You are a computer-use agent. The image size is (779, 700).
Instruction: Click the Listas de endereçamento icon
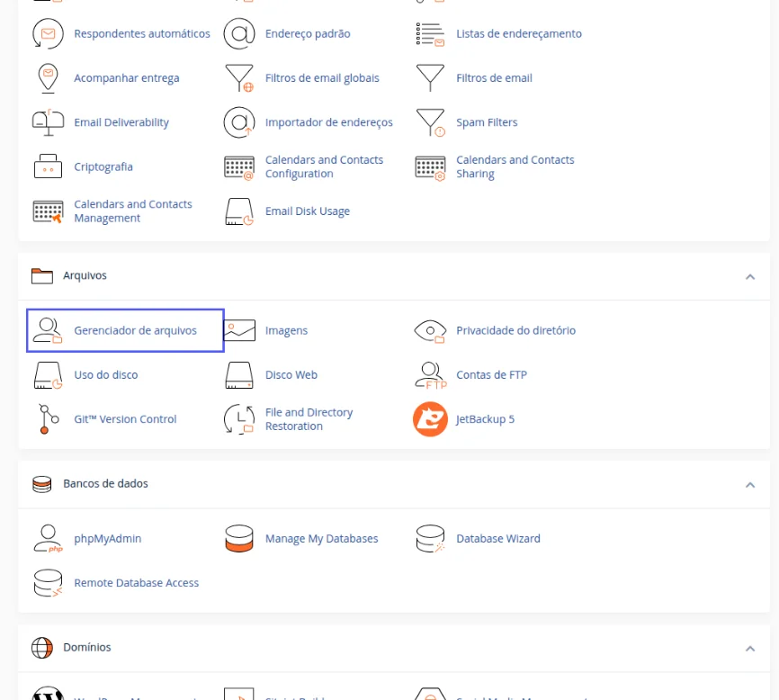[430, 34]
